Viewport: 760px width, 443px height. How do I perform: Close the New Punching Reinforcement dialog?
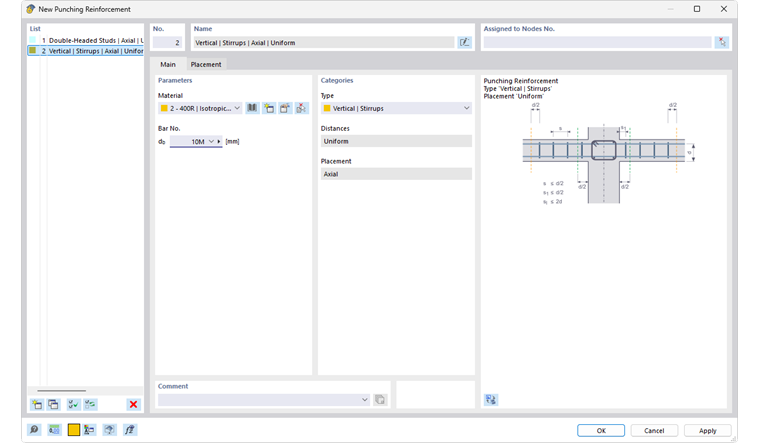click(x=724, y=9)
